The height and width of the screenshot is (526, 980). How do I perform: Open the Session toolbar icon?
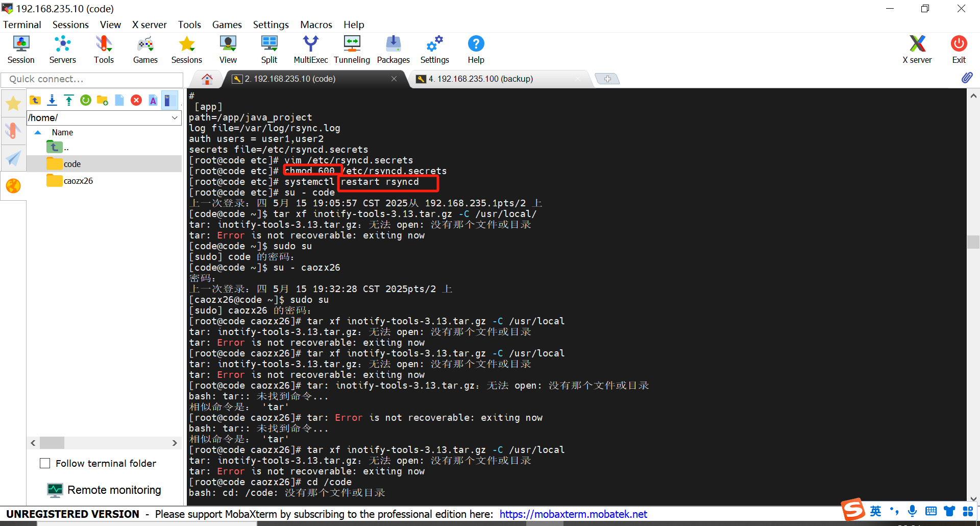[21, 50]
